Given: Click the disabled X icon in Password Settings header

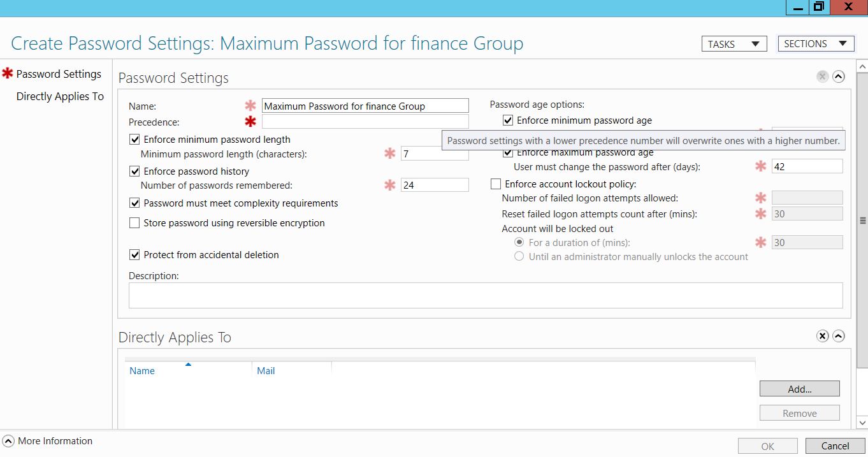Looking at the screenshot, I should 823,77.
